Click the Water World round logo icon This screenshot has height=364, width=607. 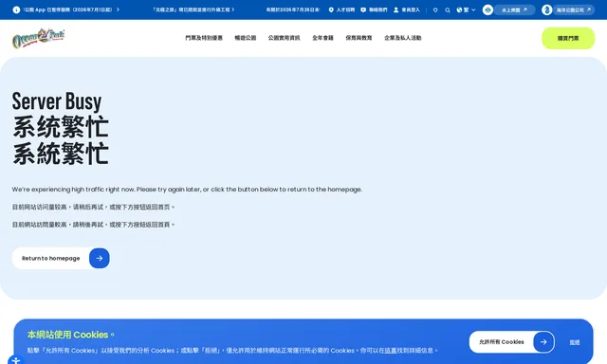coord(487,9)
